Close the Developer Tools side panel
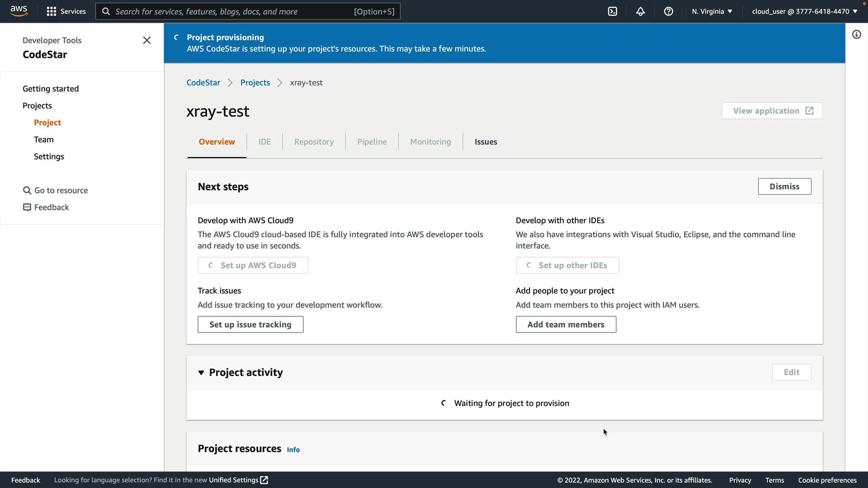Viewport: 868px width, 488px height. click(x=147, y=40)
